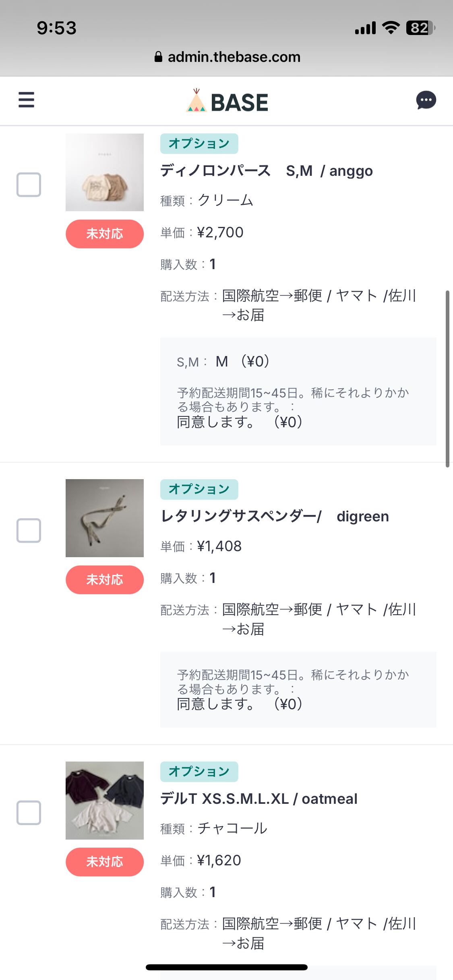The height and width of the screenshot is (980, 453).
Task: Check the レタリングサスペンダー order checkbox
Action: [29, 530]
